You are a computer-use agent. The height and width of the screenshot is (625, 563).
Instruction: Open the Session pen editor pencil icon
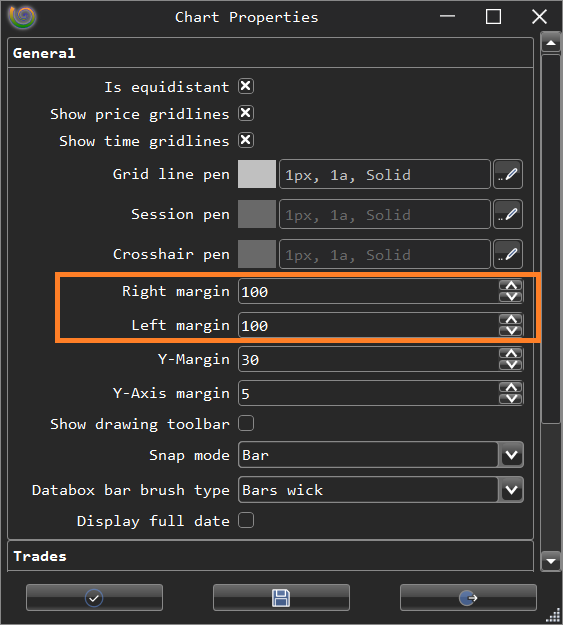pos(508,214)
